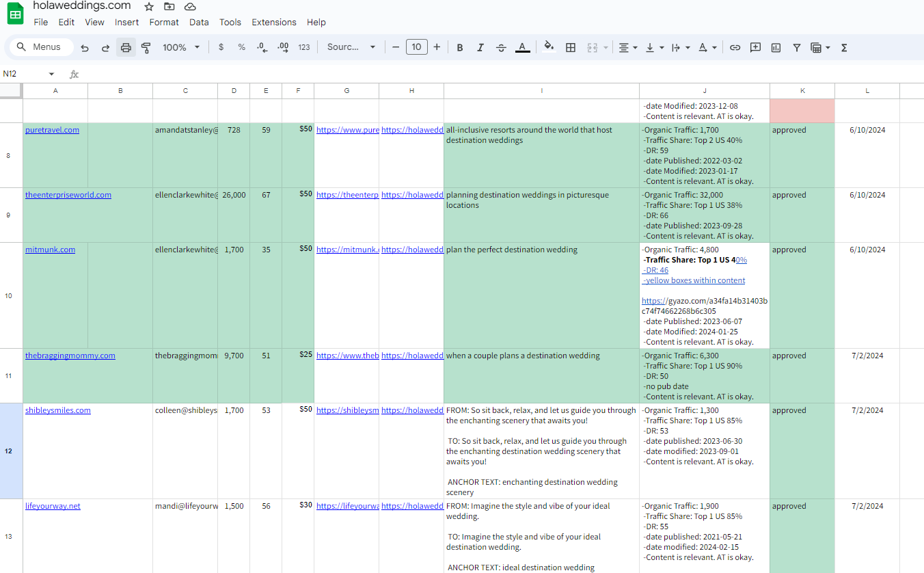Star the holaweddings.com document
Screen dimensions: 924x573
[x=149, y=6]
